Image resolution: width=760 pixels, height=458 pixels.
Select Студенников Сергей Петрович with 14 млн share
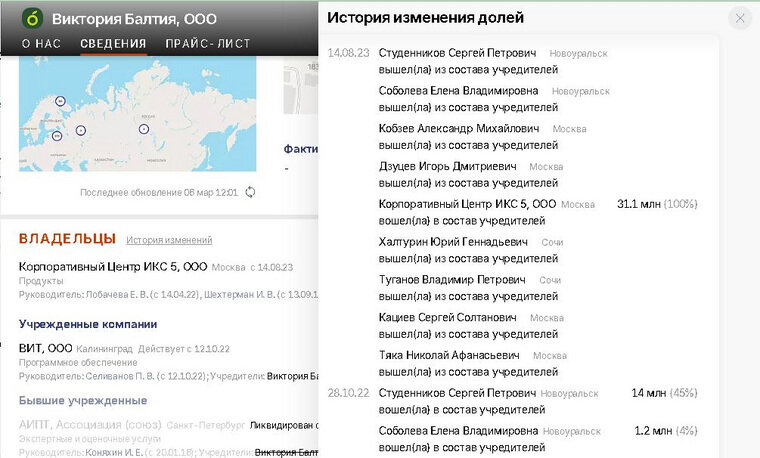pyautogui.click(x=458, y=393)
